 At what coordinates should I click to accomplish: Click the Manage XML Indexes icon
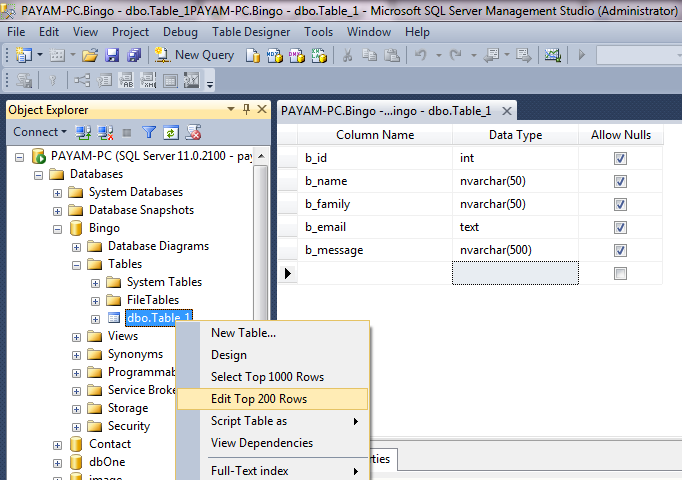pyautogui.click(x=148, y=80)
